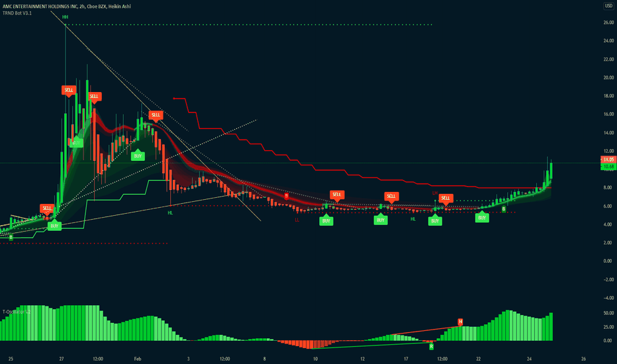
Task: Click the SELL signal next to the HH spike candle
Action: 69,91
